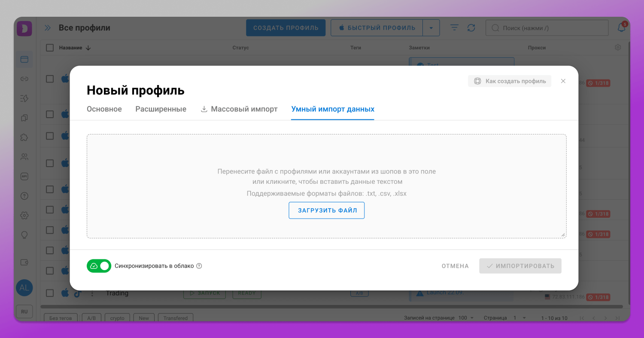The height and width of the screenshot is (338, 644).
Task: Open the settings gear in the sidebar
Action: 24,215
